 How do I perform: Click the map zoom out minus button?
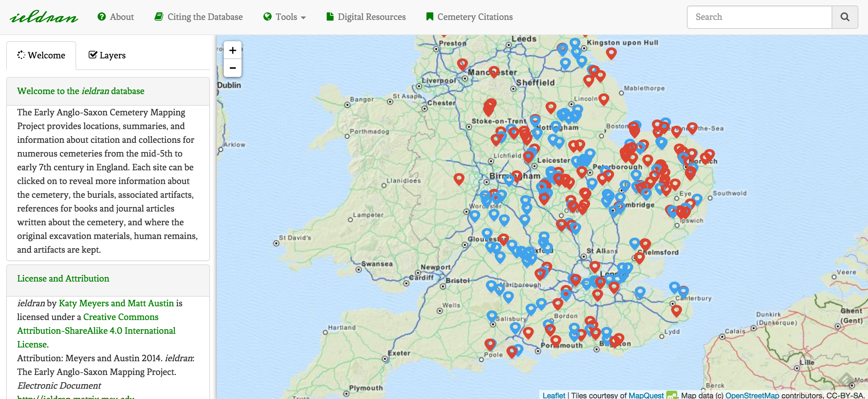(233, 68)
